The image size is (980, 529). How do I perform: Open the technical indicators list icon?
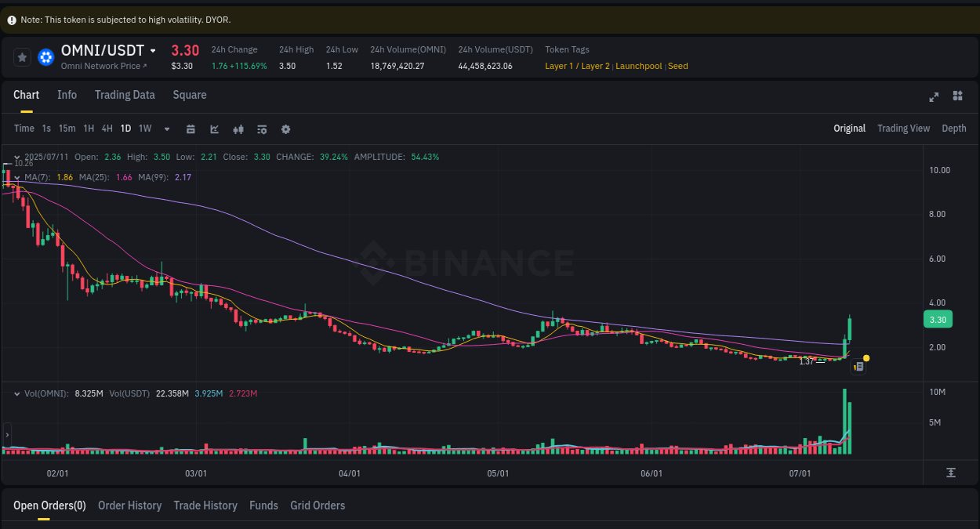[x=262, y=129]
